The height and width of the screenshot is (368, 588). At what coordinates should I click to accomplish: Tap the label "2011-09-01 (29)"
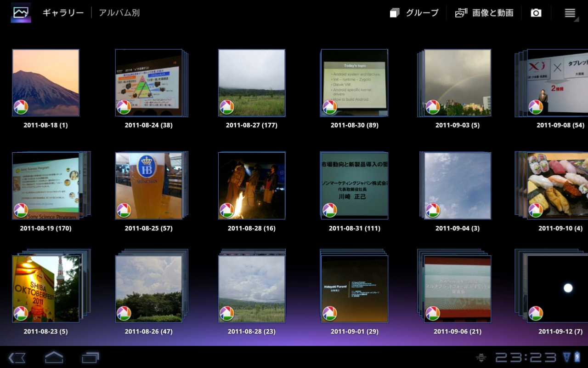(x=355, y=331)
